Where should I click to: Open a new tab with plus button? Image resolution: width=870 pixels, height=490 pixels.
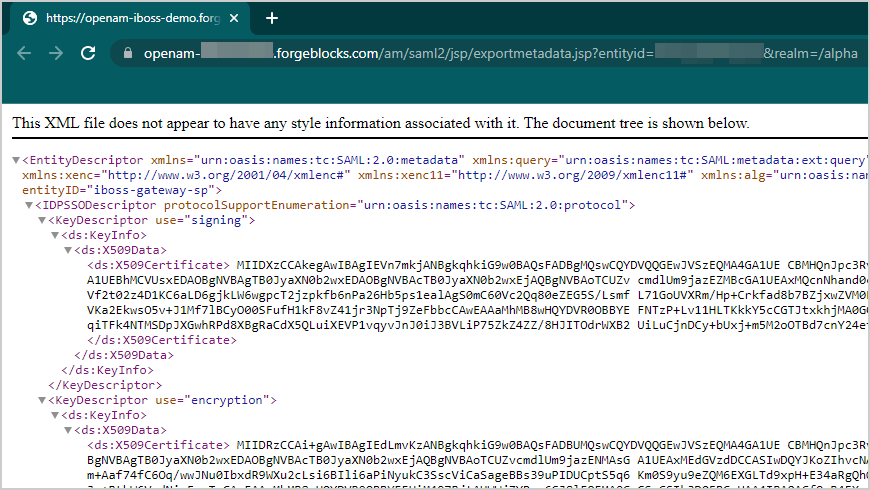click(x=271, y=18)
